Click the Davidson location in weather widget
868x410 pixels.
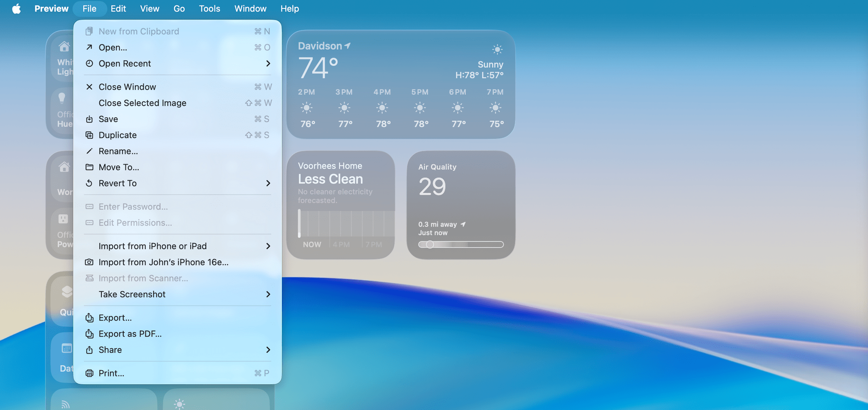[320, 46]
